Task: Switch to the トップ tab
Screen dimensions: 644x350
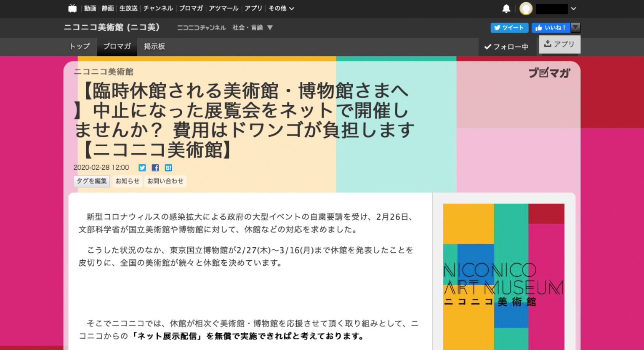Action: (x=80, y=47)
